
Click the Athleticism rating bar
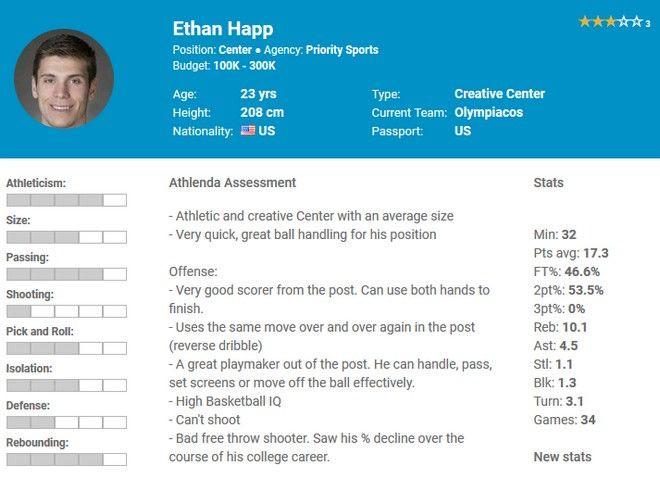coord(66,200)
